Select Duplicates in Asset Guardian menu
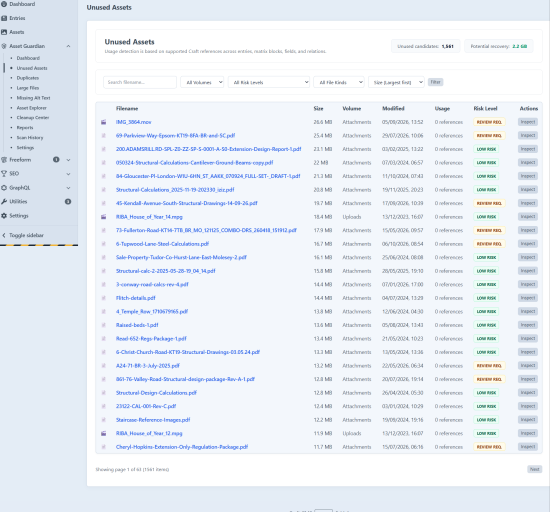Image resolution: width=550 pixels, height=512 pixels. (28, 78)
